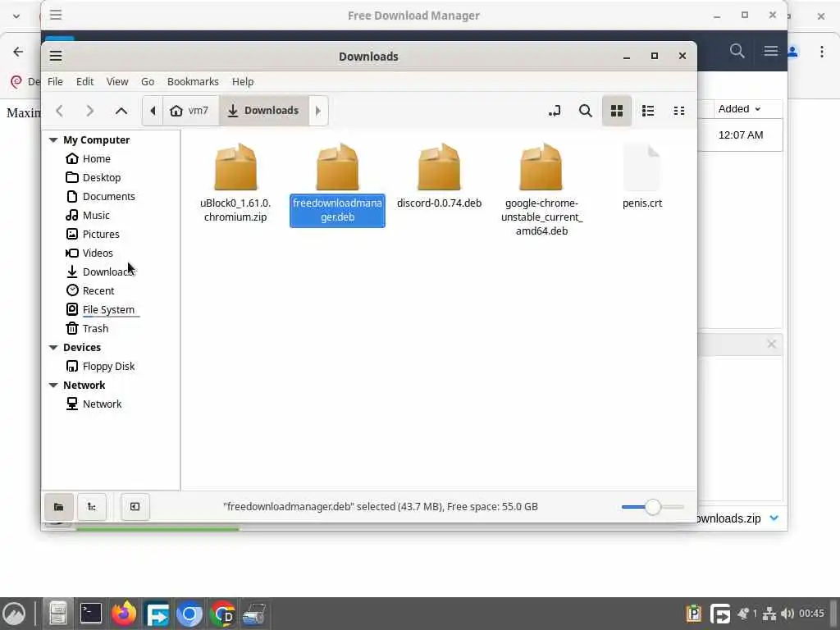Screen dimensions: 840x630
Task: Open Free Download Manager title bar menu
Action: (x=56, y=15)
